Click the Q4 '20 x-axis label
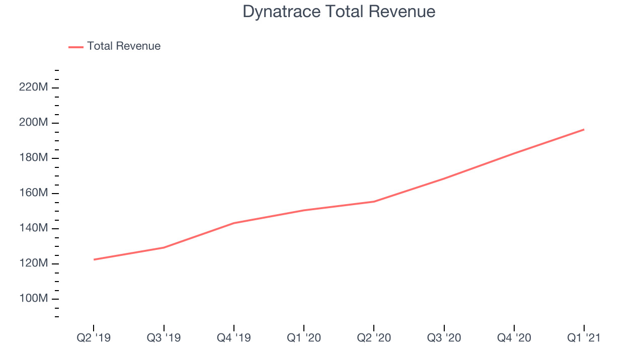This screenshot has height=362, width=644. (514, 338)
